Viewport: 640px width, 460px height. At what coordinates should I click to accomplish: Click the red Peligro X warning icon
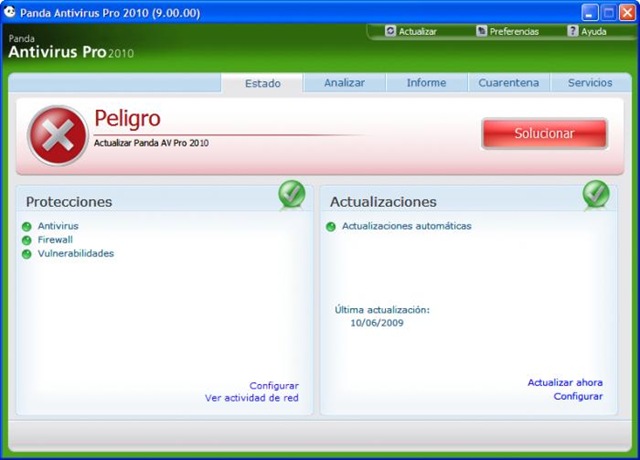[x=58, y=136]
